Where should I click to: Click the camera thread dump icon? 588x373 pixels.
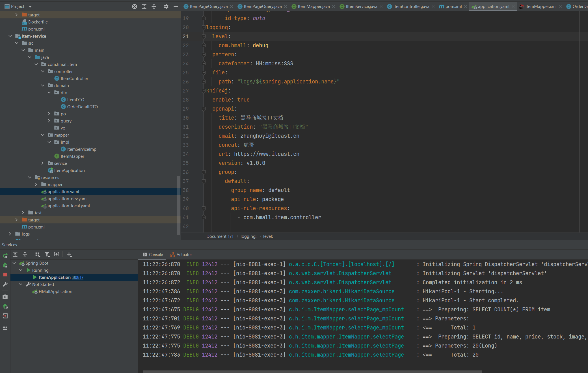5,297
